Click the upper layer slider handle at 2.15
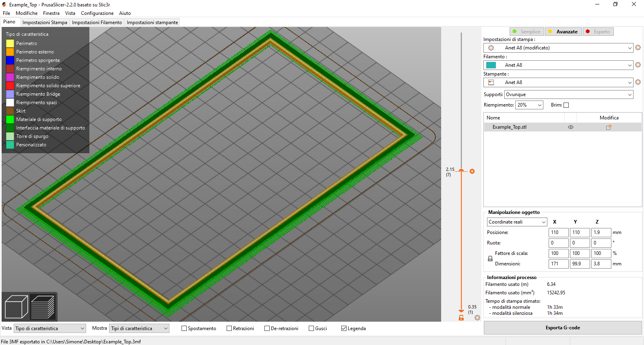Image resolution: width=644 pixels, height=345 pixels. [x=461, y=170]
